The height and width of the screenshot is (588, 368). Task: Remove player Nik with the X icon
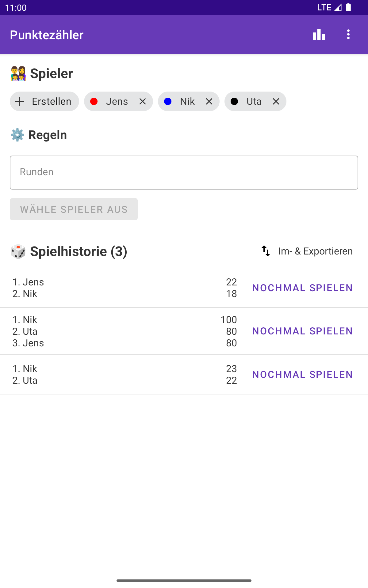click(x=209, y=101)
